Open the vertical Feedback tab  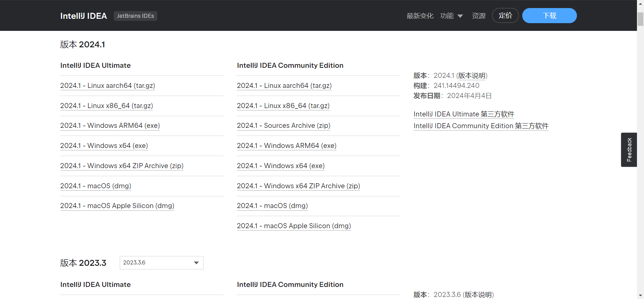[x=629, y=150]
